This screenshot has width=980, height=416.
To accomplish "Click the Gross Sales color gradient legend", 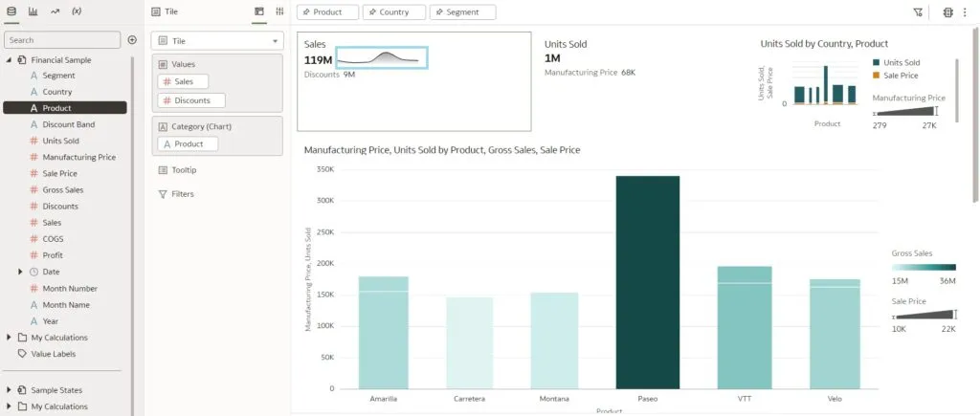I will tap(923, 267).
